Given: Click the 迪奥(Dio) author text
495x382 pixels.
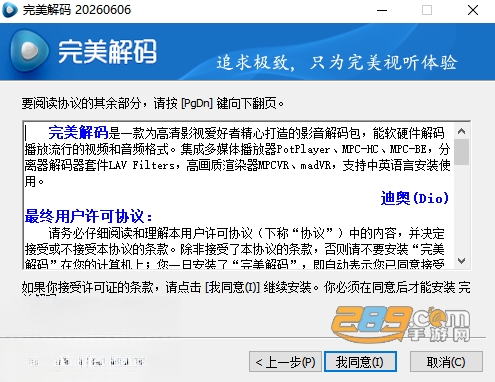Looking at the screenshot, I should click(x=415, y=198).
